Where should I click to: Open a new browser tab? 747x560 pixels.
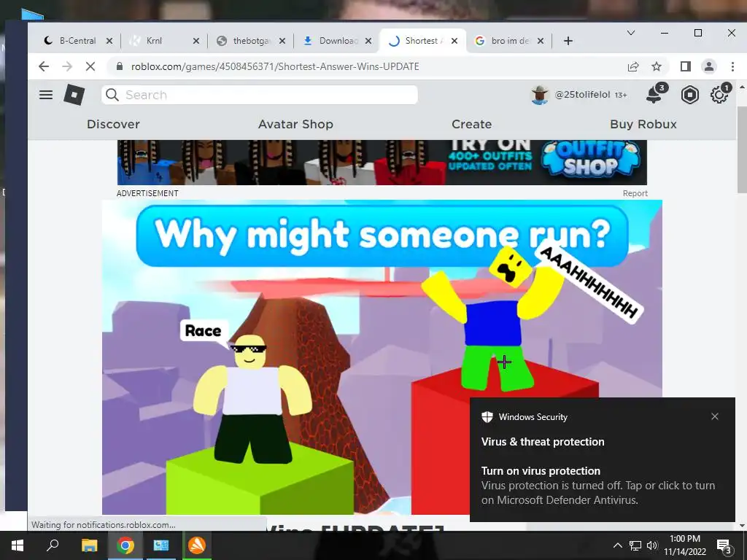point(568,41)
